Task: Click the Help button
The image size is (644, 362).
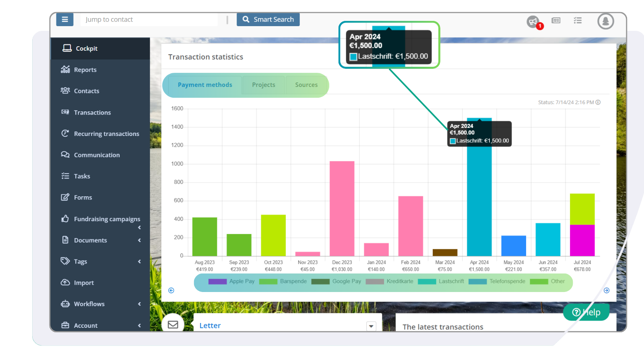Action: point(586,312)
